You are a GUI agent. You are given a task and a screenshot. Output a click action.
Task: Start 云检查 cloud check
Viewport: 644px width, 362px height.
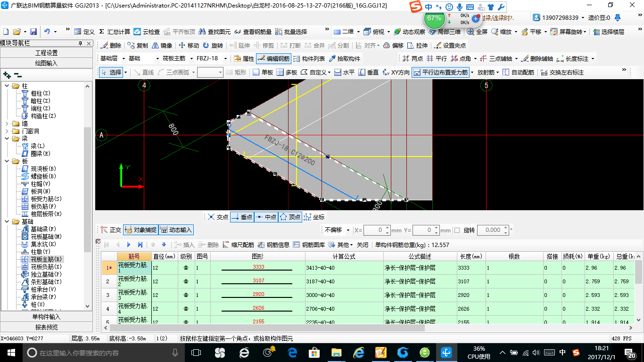point(147,32)
